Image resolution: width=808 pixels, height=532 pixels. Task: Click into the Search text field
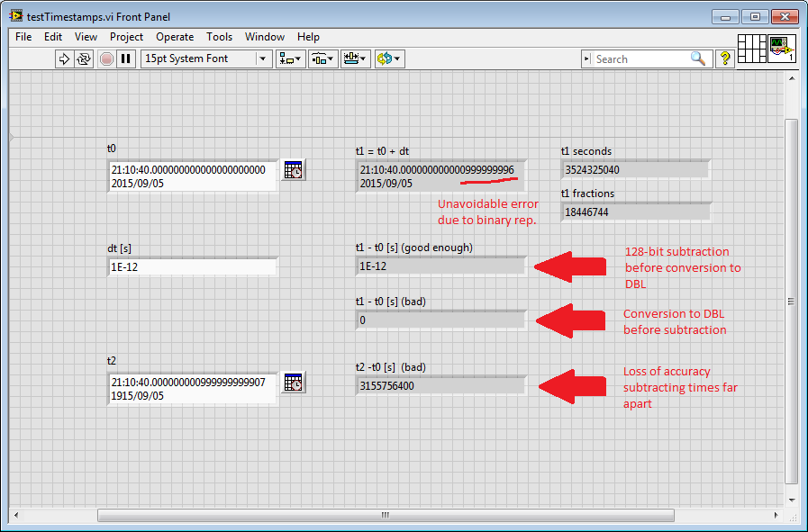point(640,59)
